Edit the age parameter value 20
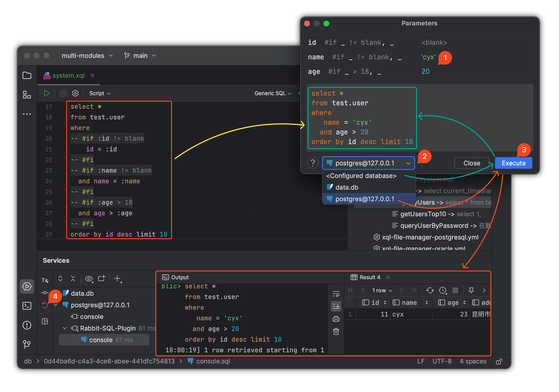This screenshot has width=559, height=392. tap(425, 71)
